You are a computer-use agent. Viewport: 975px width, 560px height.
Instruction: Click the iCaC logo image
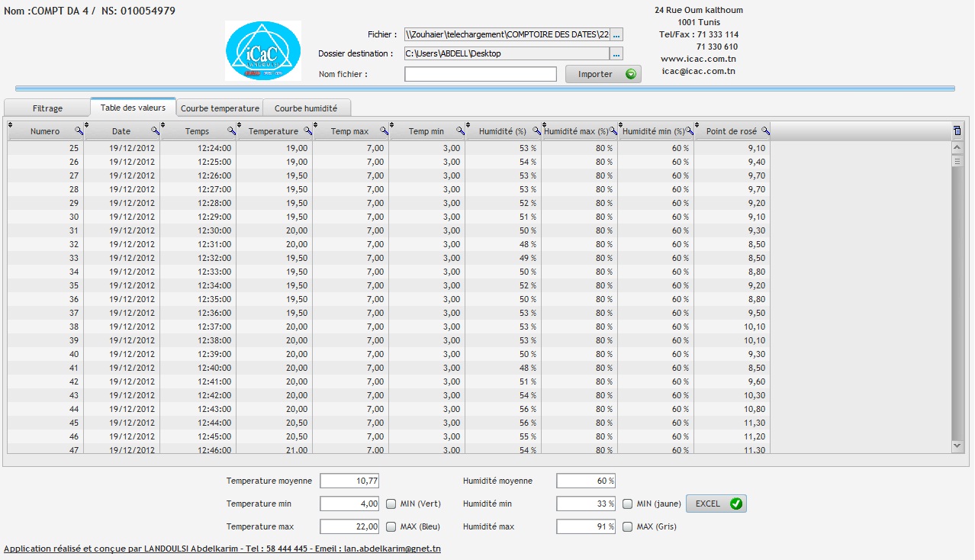point(262,50)
